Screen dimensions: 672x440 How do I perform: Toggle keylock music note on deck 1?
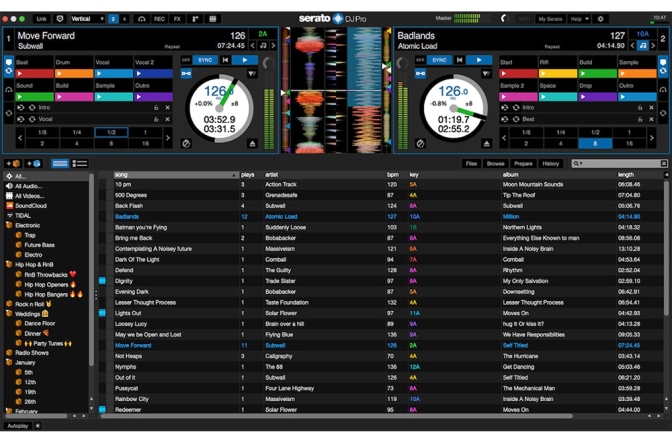pos(263,45)
